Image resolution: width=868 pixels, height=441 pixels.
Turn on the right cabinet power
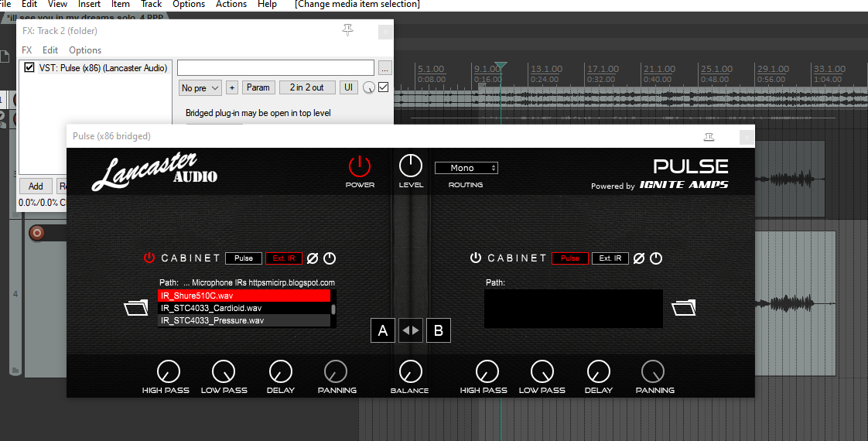[476, 258]
